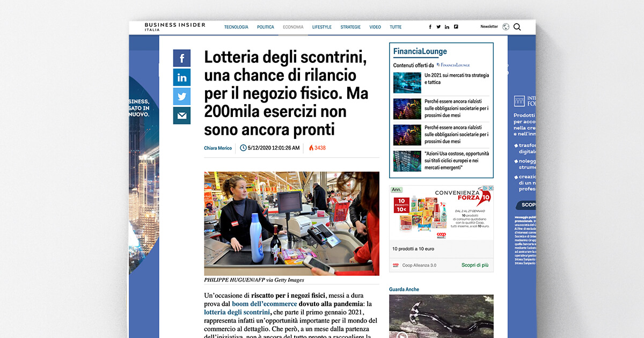
Task: Click the date '5/12/2020 12:01:26 AM'
Action: click(x=274, y=148)
